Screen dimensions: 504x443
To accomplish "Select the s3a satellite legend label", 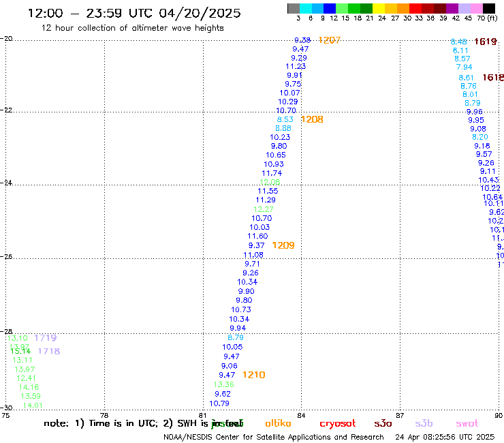I will click(x=383, y=424).
